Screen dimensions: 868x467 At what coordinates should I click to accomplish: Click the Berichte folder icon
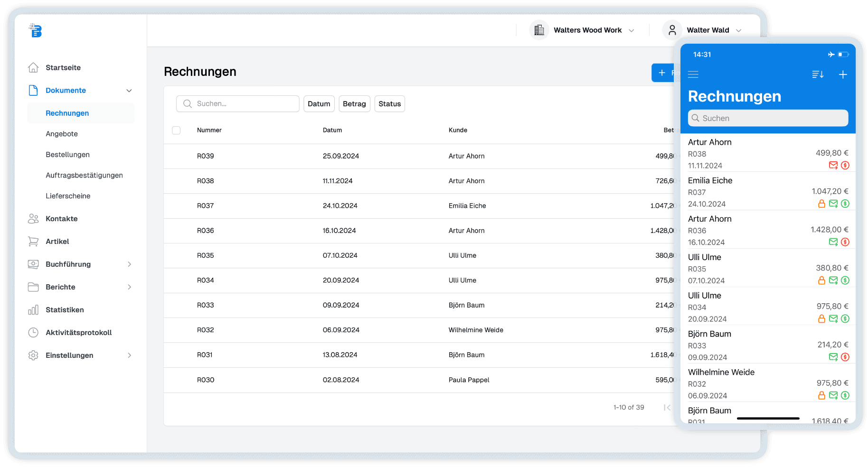[33, 287]
